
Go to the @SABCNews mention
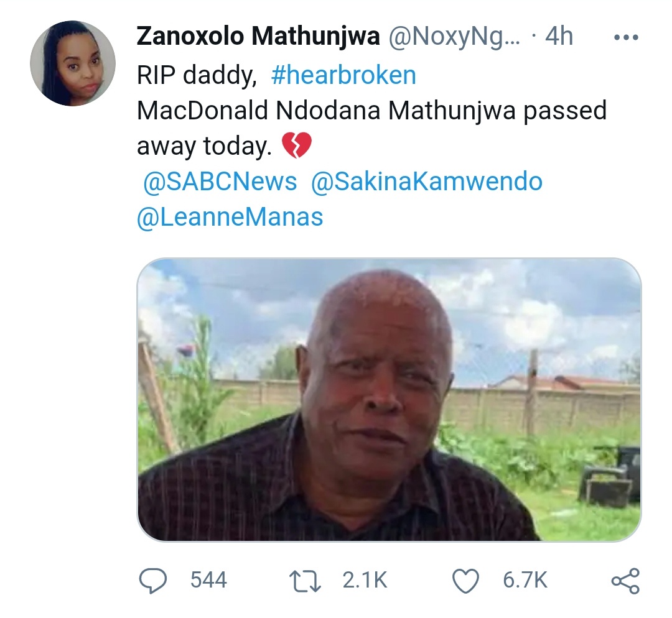220,182
